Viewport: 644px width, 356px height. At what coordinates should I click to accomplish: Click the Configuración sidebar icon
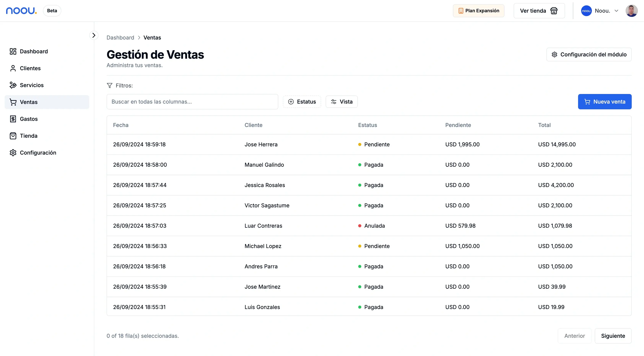tap(13, 152)
